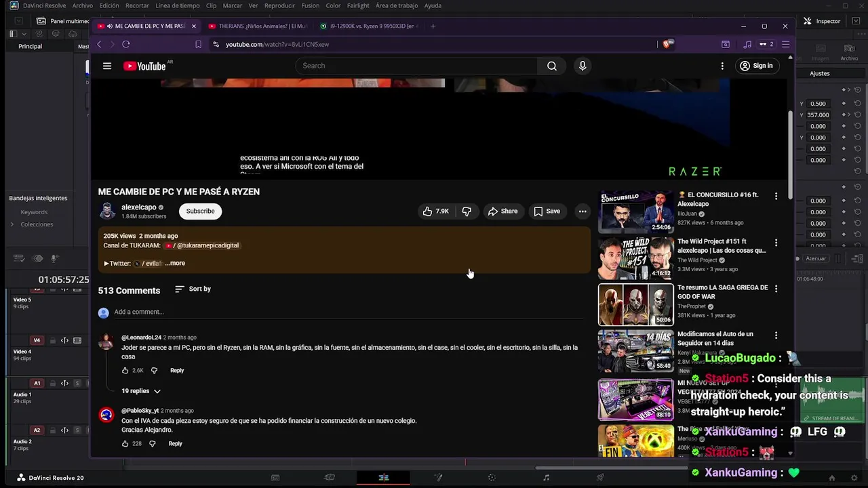868x488 pixels.
Task: Click the Y 357.000 value field in Inspector
Action: point(818,115)
